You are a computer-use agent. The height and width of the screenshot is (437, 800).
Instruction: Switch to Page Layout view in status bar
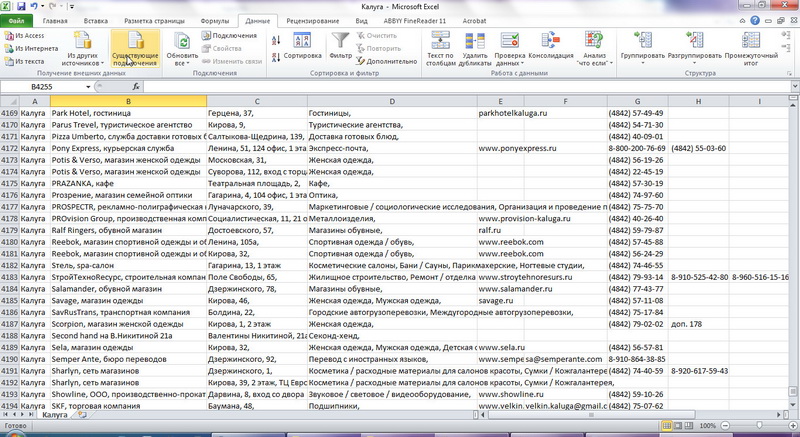pos(678,425)
